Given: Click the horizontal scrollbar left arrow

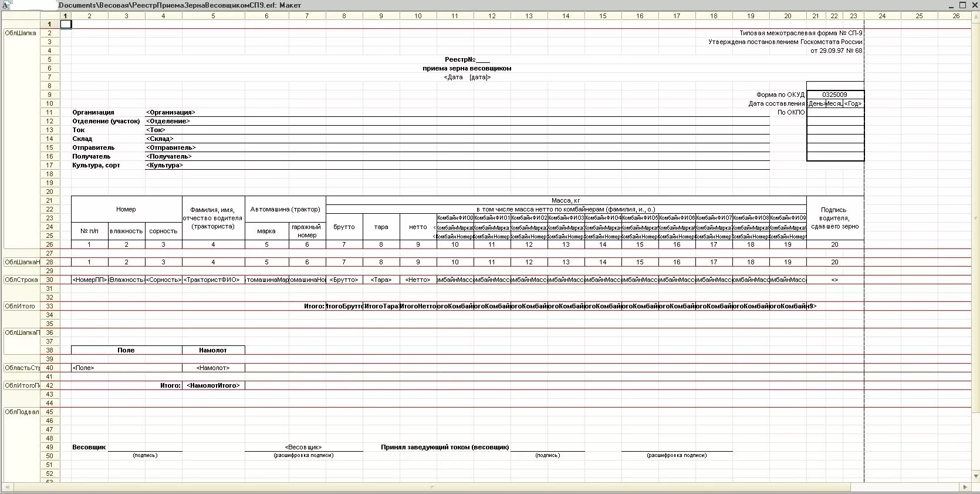Looking at the screenshot, I should [7, 487].
